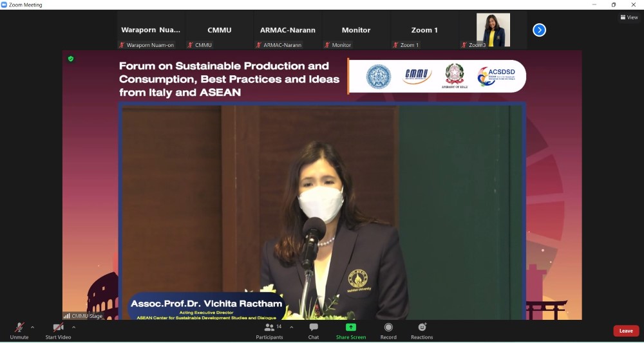Expand the Participants options chevron
The height and width of the screenshot is (343, 644).
(291, 327)
